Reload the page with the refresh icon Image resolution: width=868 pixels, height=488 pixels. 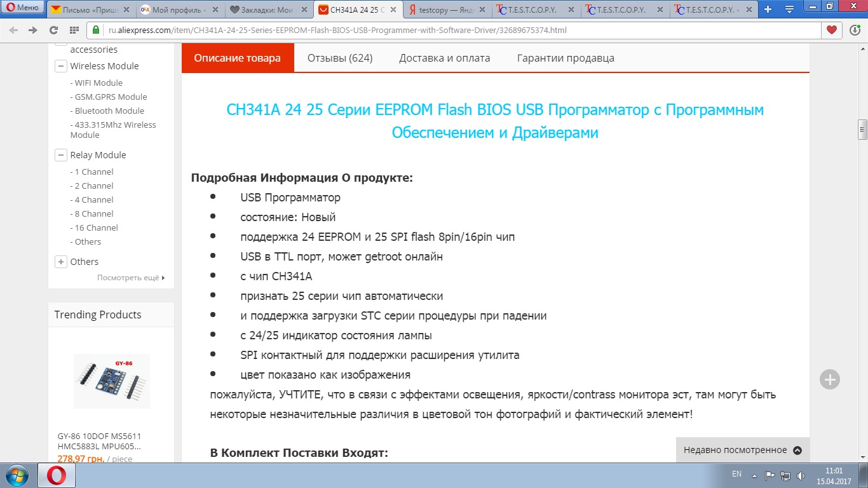[x=53, y=30]
